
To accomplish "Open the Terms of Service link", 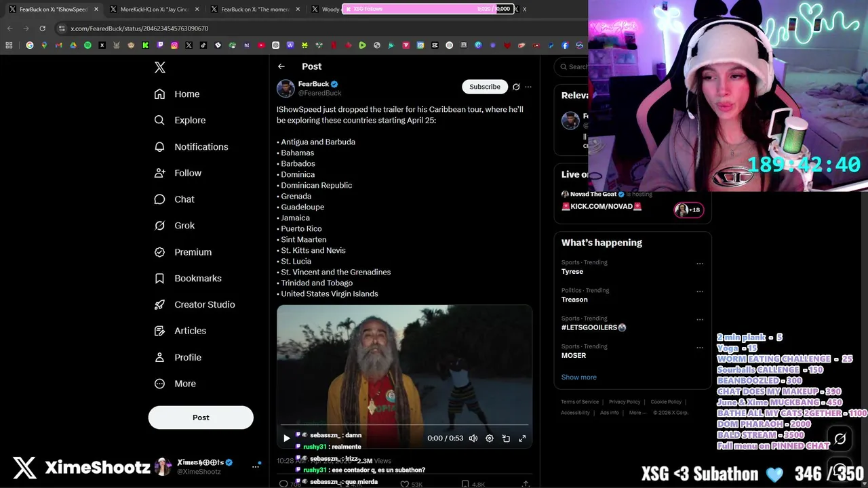I will (x=580, y=402).
